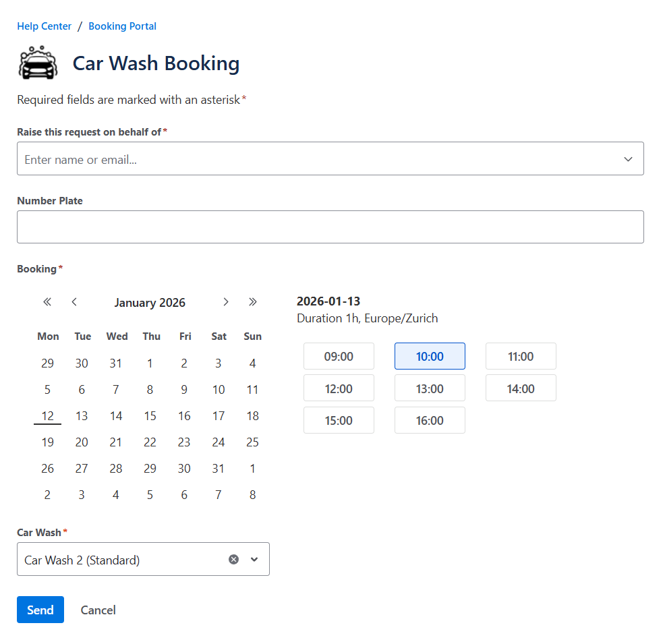Open the 'Raise this request' dropdown
This screenshot has width=663, height=644.
(627, 159)
